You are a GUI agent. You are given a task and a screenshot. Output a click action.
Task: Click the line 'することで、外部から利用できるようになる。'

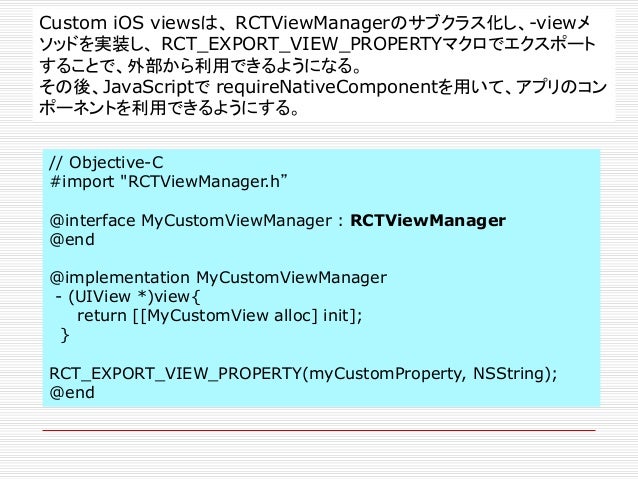coord(200,66)
